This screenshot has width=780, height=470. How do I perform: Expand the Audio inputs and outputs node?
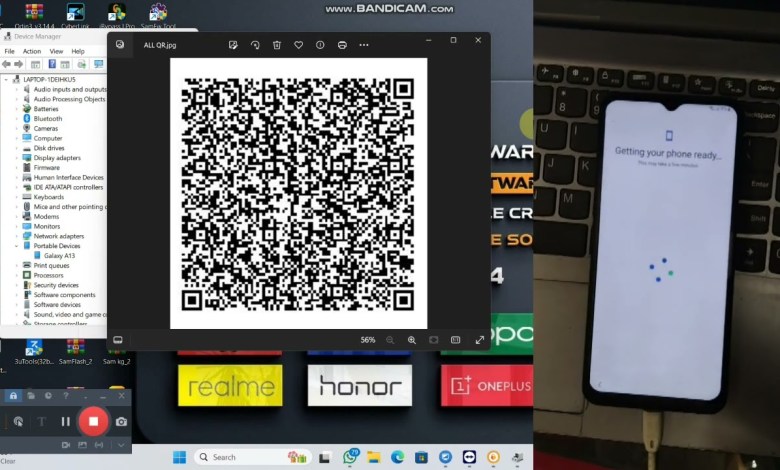click(x=16, y=89)
